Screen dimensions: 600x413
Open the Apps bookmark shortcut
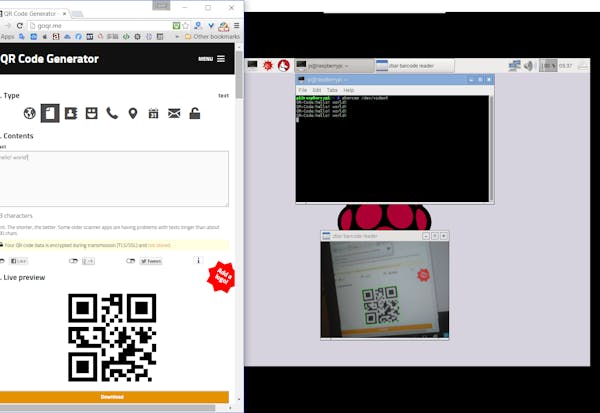coord(7,37)
